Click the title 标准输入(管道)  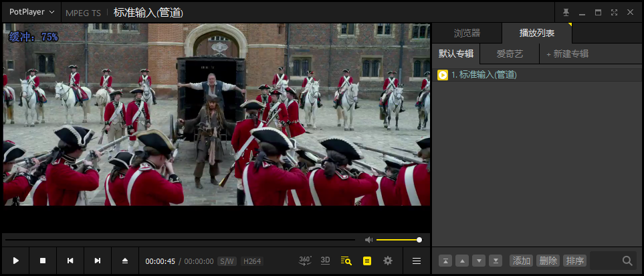[x=148, y=13]
